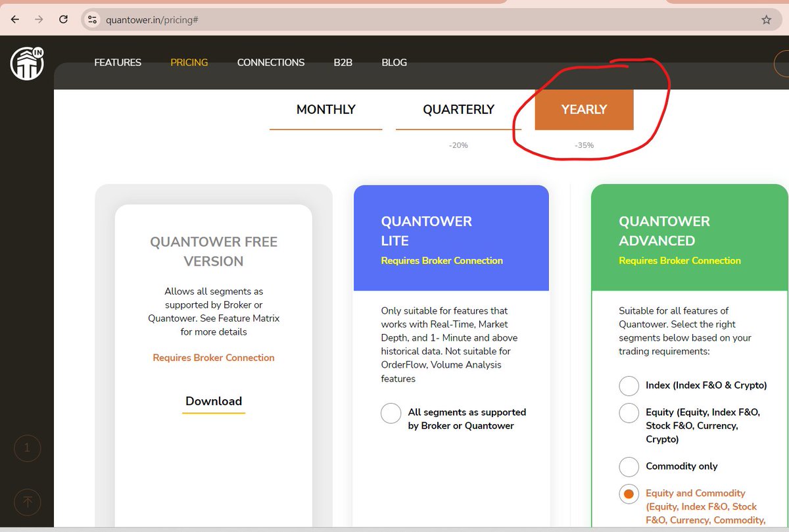Select All segments radio in Quantower Lite
789x532 pixels.
(391, 414)
